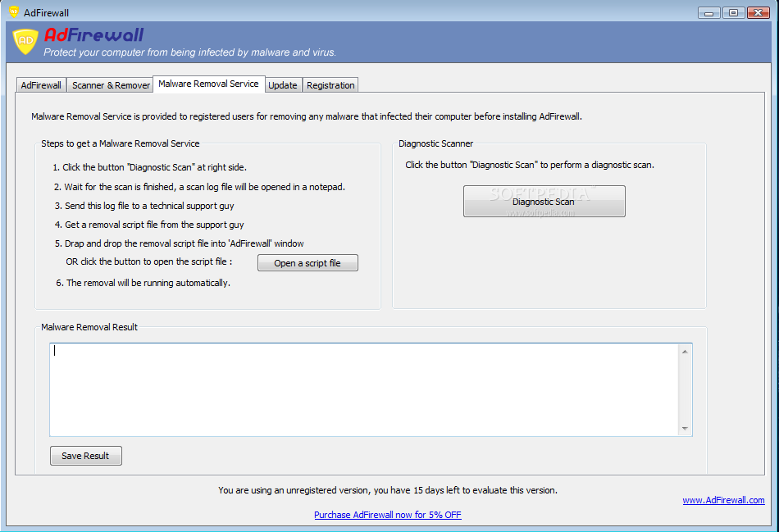Save the malware removal result
Viewport: 779px width, 532px height.
[85, 456]
